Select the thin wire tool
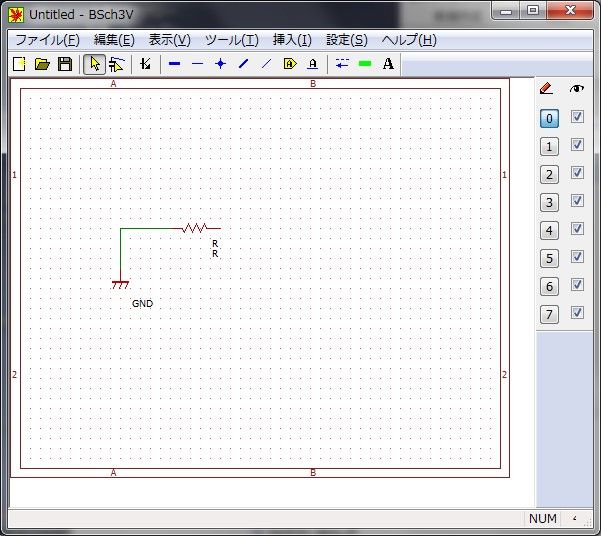Image resolution: width=601 pixels, height=536 pixels. coord(197,64)
